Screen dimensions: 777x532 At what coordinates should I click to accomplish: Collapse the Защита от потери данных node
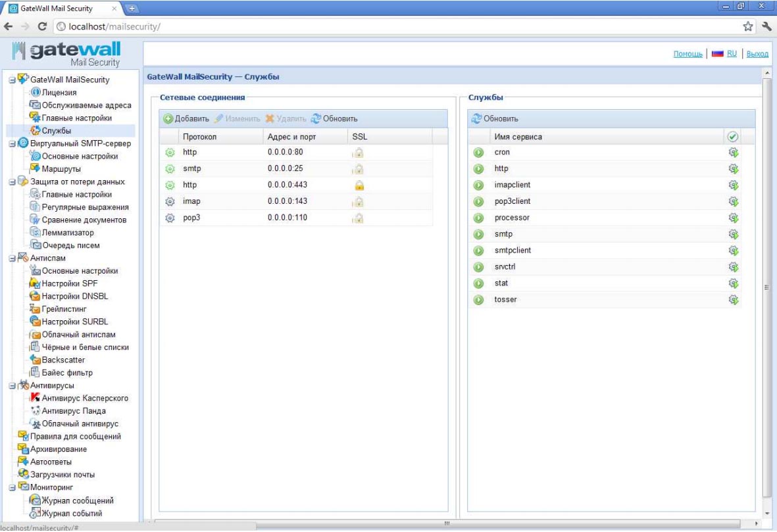13,182
